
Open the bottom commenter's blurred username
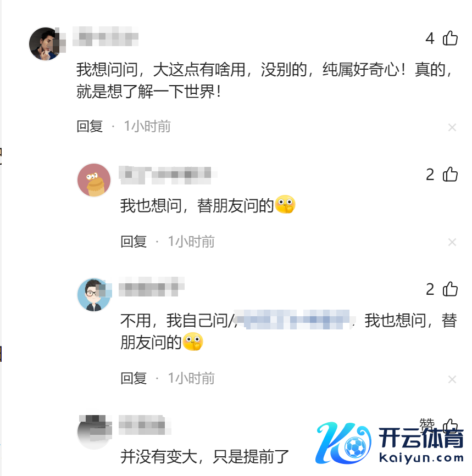(x=145, y=424)
